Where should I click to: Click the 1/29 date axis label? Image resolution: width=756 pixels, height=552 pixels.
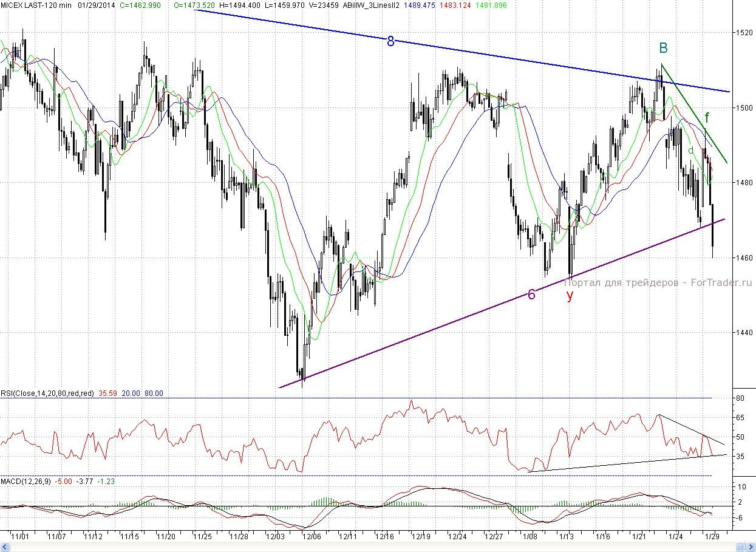(712, 537)
